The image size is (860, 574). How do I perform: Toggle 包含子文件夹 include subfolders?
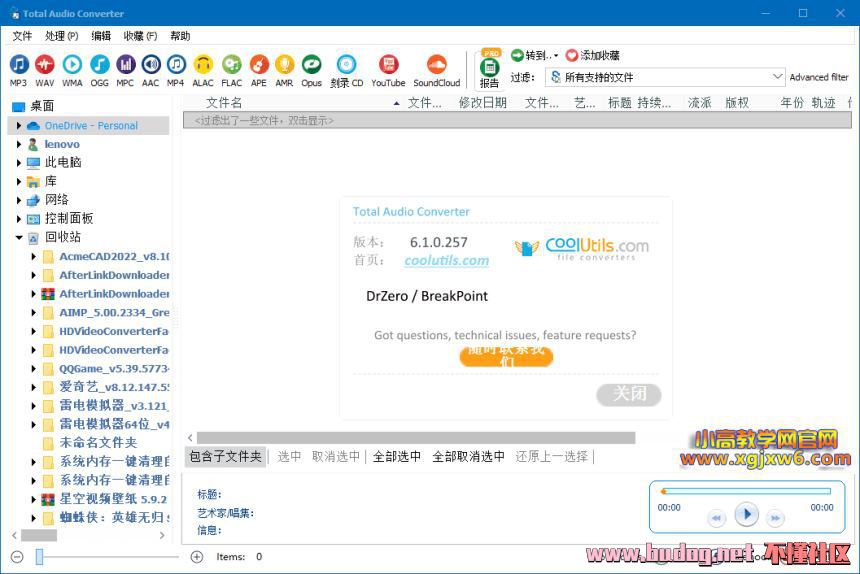point(225,456)
